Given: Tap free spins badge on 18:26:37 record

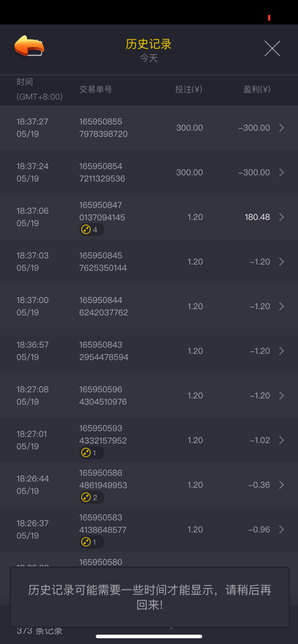Looking at the screenshot, I should [x=91, y=542].
